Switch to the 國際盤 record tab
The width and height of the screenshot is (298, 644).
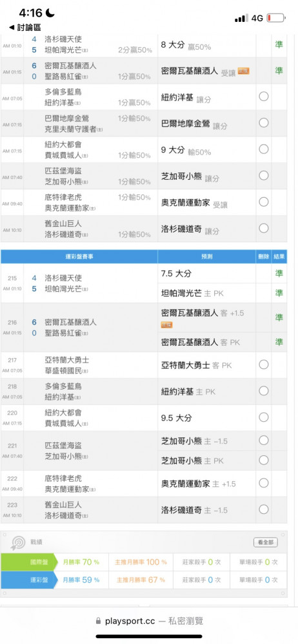pyautogui.click(x=28, y=562)
